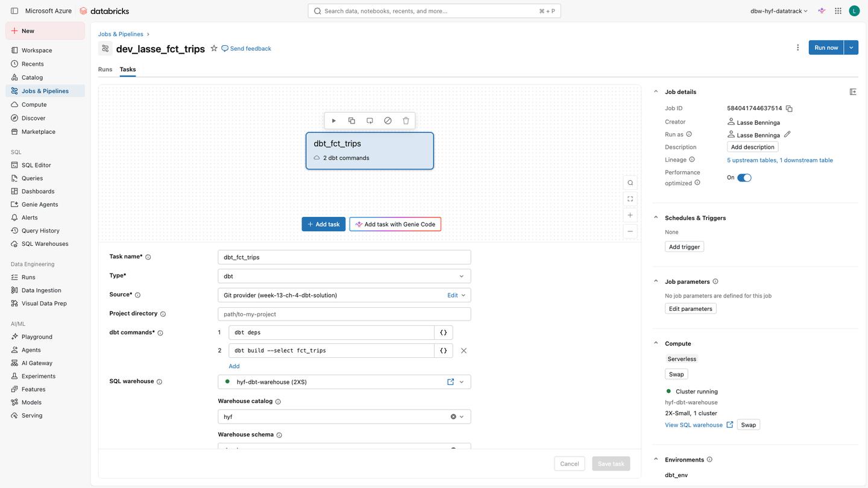The height and width of the screenshot is (488, 868).
Task: Remove the dbt build command with the X
Action: tap(464, 351)
